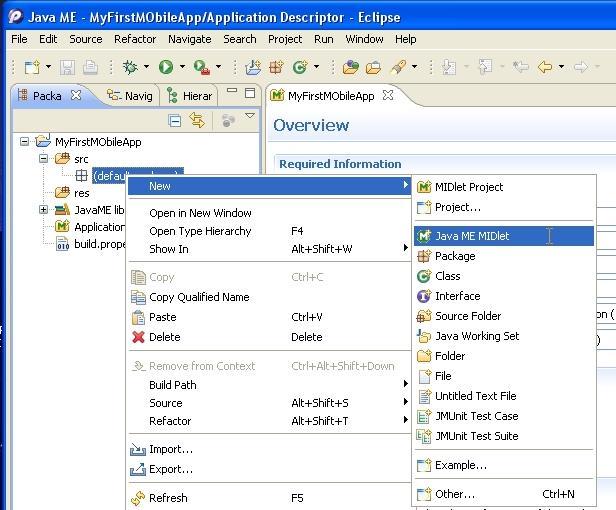Choose Example... from New submenu

pyautogui.click(x=504, y=465)
